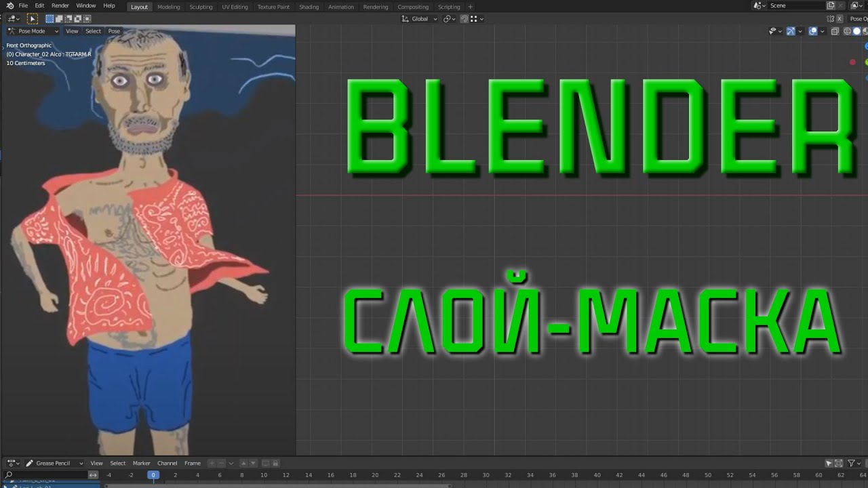Screen dimensions: 868x488
Task: Open object visibility and selectability dropdown
Action: (776, 31)
